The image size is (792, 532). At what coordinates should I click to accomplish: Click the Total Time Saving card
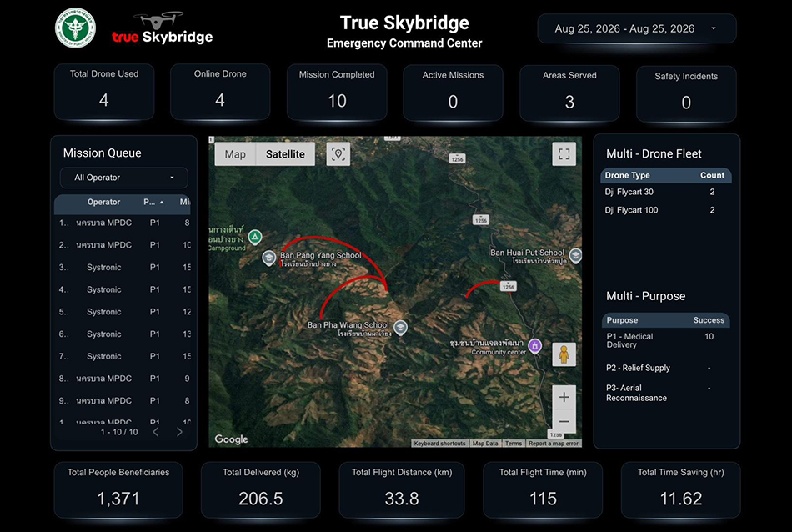point(681,489)
